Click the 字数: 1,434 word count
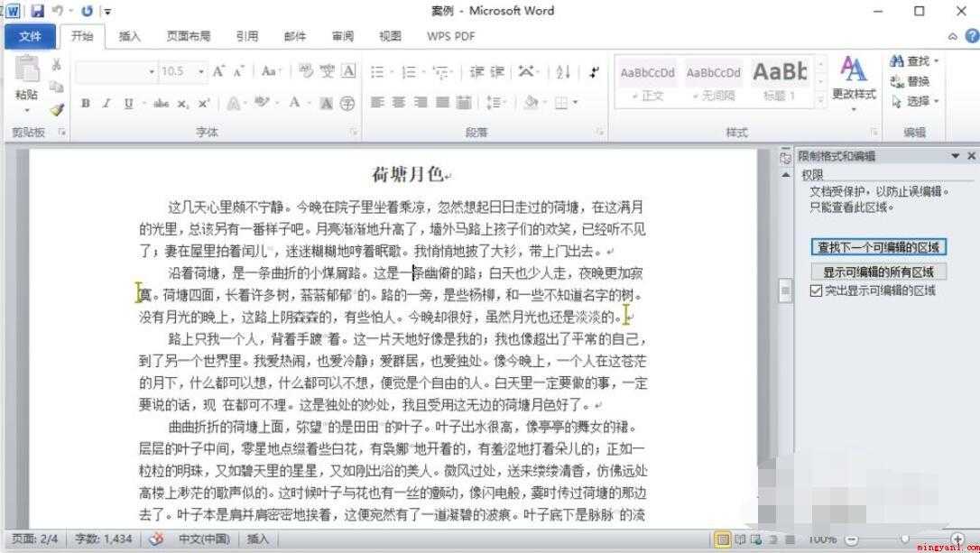 [x=103, y=539]
